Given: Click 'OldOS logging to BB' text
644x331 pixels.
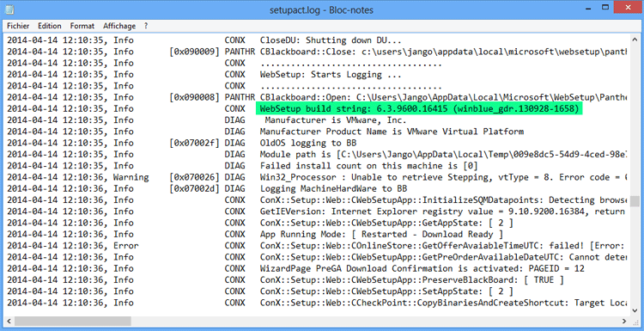Looking at the screenshot, I should [x=308, y=143].
